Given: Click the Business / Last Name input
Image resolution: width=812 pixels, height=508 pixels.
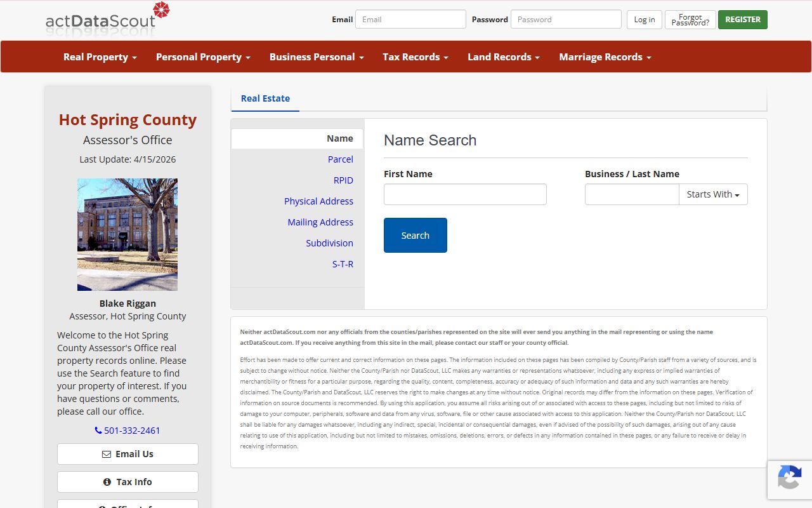Looking at the screenshot, I should click(632, 194).
